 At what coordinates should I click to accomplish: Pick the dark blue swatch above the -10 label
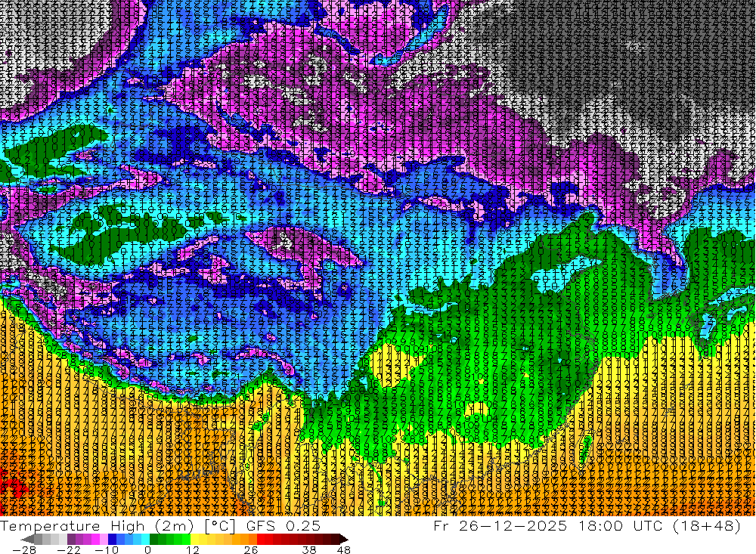[x=112, y=539]
